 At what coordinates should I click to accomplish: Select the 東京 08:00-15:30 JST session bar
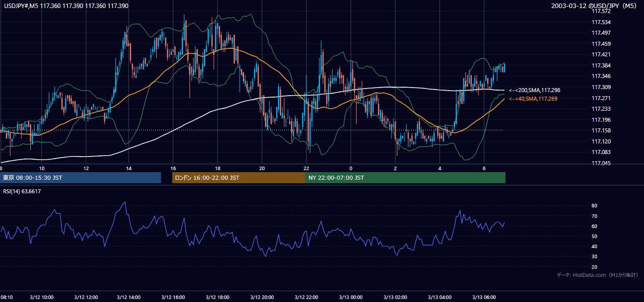81,178
